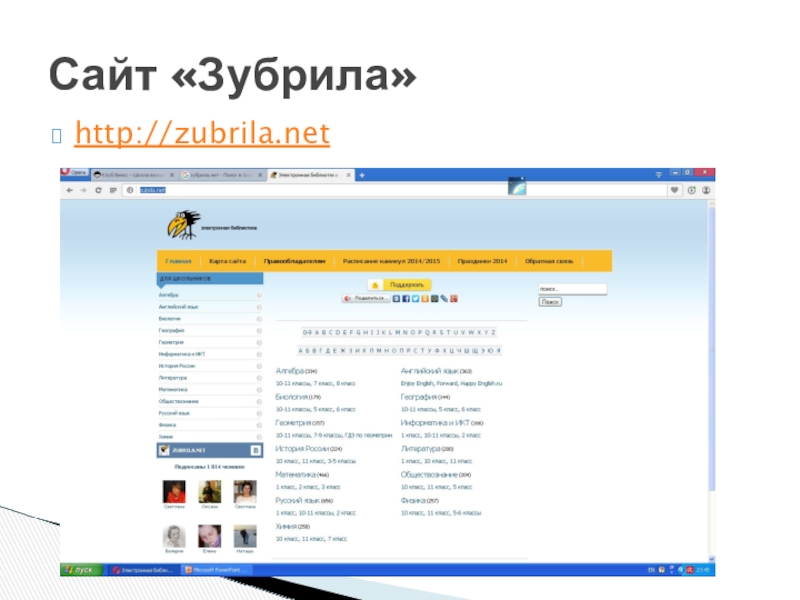This screenshot has height=600, width=800.
Task: Click the 'Поделиться' share button
Action: (366, 298)
